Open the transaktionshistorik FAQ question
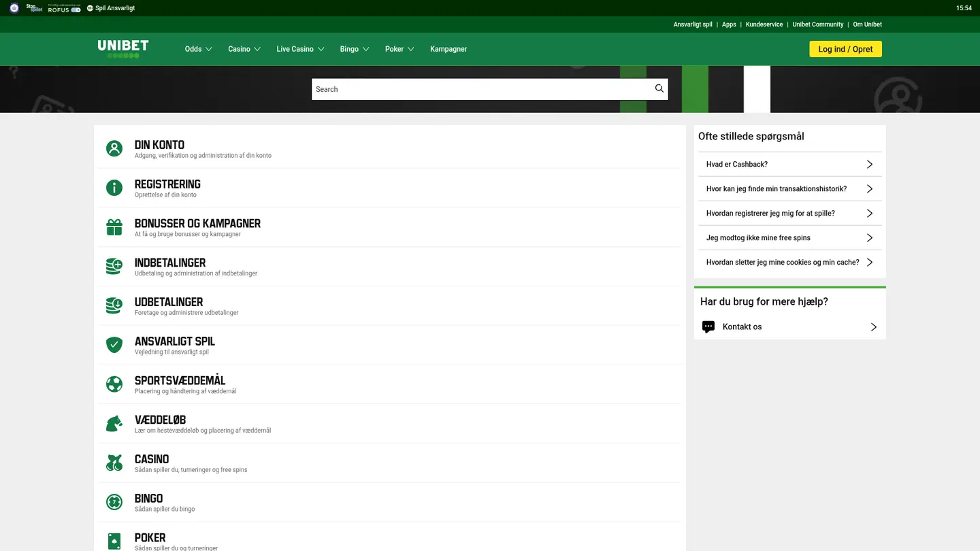980x551 pixels. coord(777,189)
